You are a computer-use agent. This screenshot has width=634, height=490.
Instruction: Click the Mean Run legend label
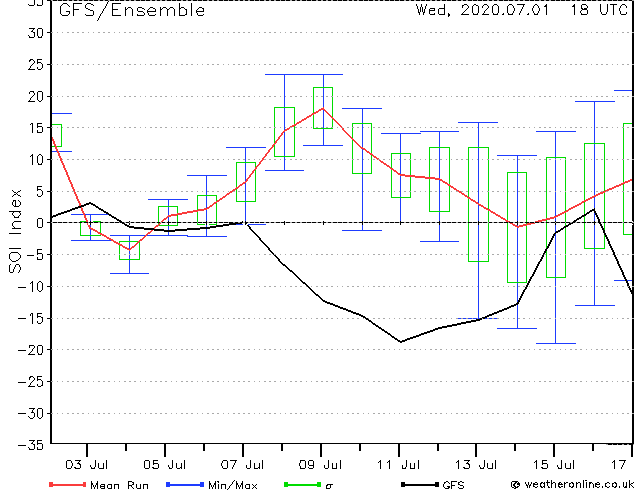click(x=119, y=485)
